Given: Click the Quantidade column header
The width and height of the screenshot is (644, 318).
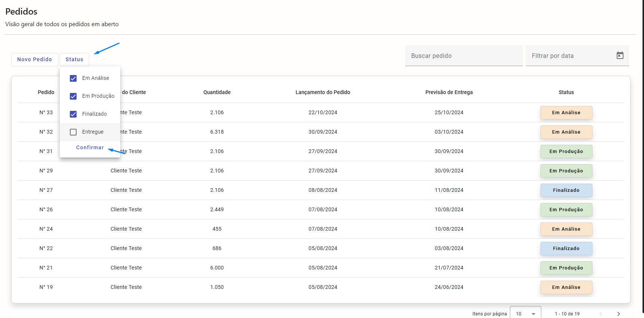Looking at the screenshot, I should point(217,92).
